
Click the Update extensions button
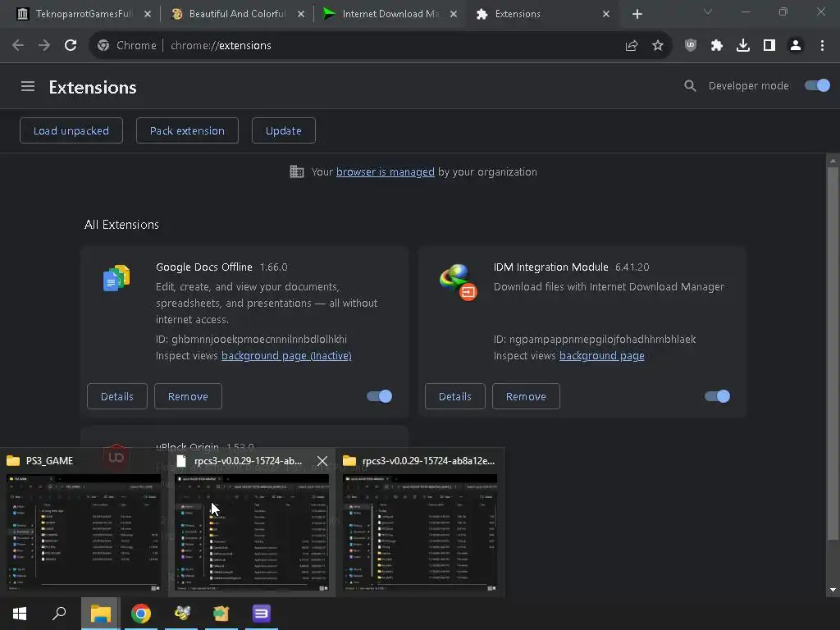pyautogui.click(x=283, y=130)
